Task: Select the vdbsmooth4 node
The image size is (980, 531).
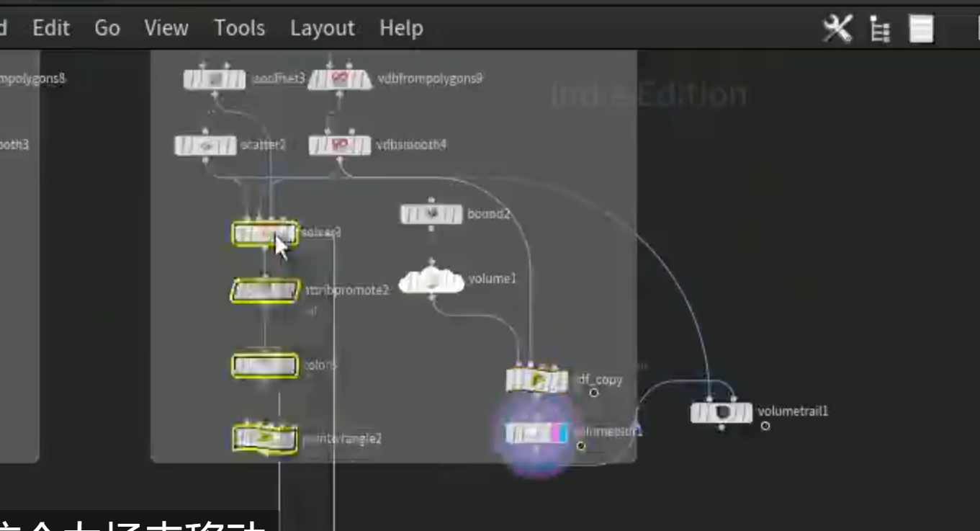Action: (x=340, y=146)
